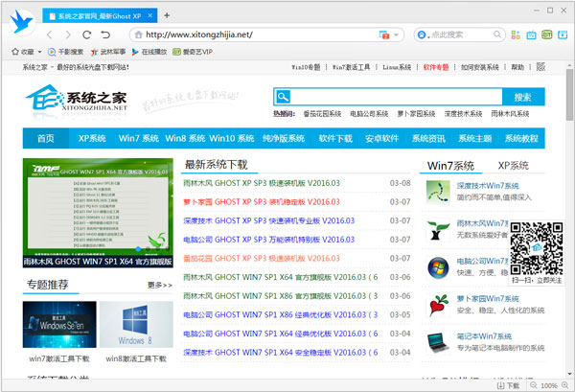Screen dimensions: 575x392
Task: Click the undo closed tab arrow
Action: pos(105,35)
